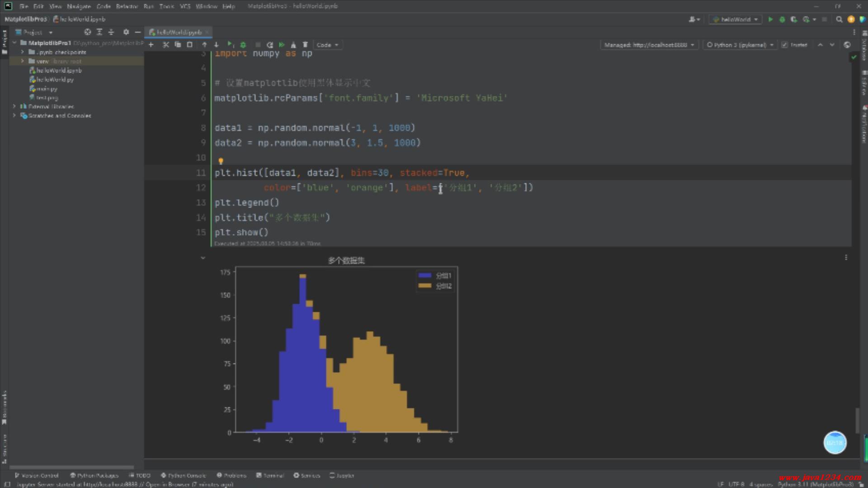Collapse the cell output chevron
The image size is (868, 488).
pyautogui.click(x=203, y=258)
